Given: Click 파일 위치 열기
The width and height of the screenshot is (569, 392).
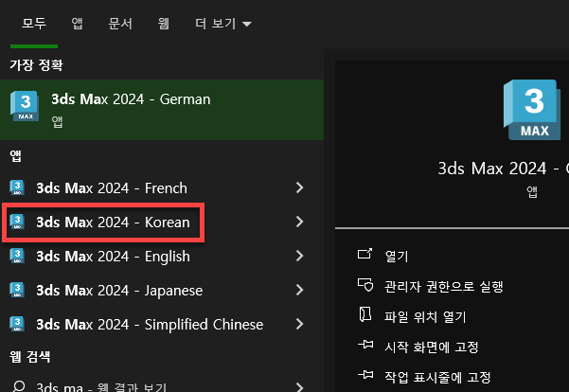Looking at the screenshot, I should [x=425, y=316].
